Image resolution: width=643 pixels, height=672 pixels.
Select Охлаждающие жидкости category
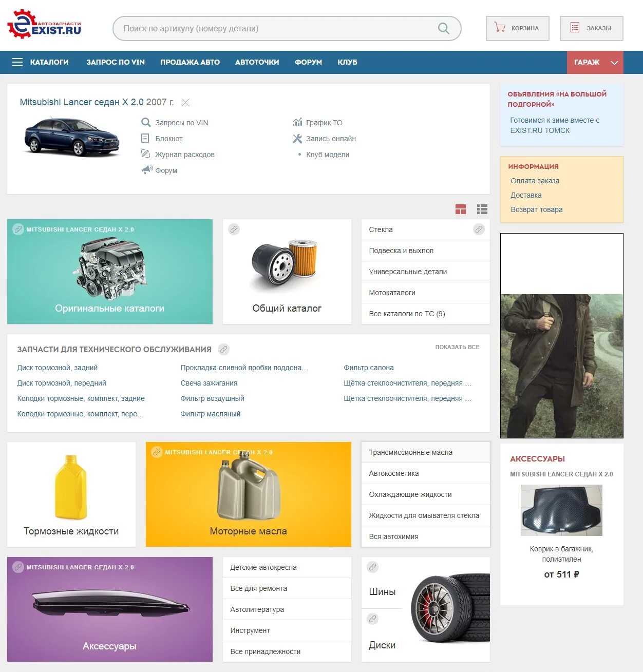[426, 494]
